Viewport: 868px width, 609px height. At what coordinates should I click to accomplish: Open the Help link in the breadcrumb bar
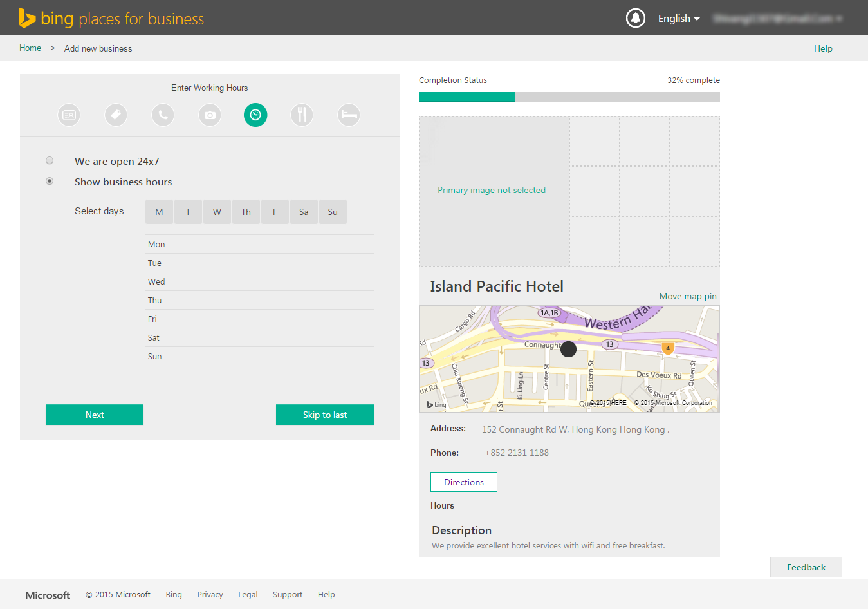click(823, 48)
